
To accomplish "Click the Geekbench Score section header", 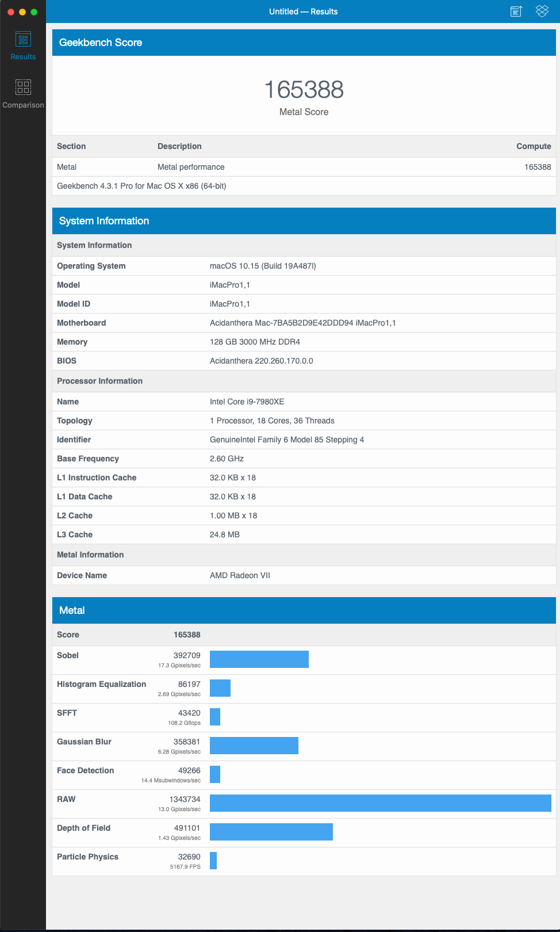I will click(304, 43).
